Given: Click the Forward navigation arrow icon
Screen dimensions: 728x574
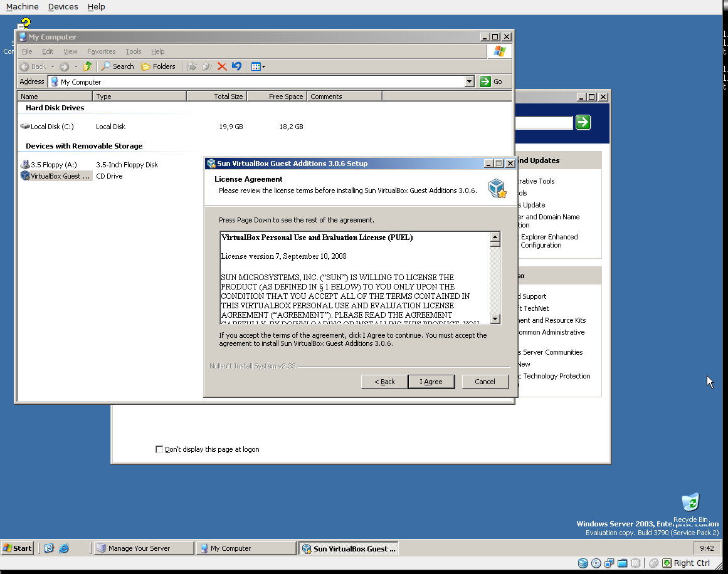Looking at the screenshot, I should (65, 66).
